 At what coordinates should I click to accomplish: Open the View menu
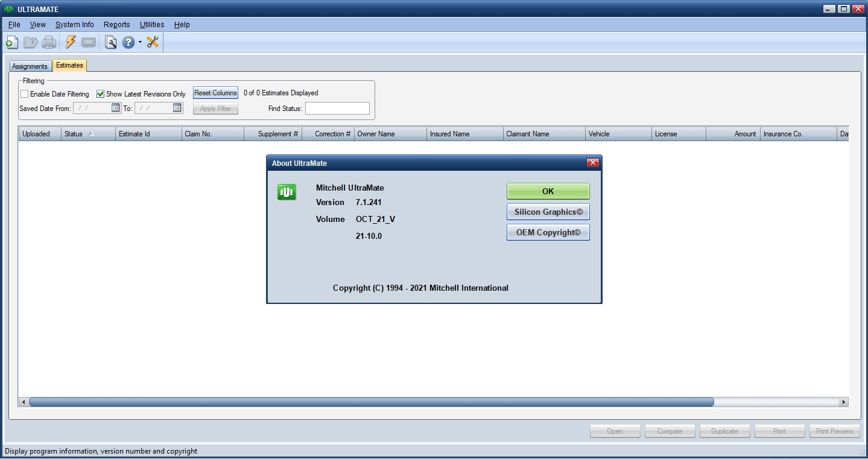38,25
